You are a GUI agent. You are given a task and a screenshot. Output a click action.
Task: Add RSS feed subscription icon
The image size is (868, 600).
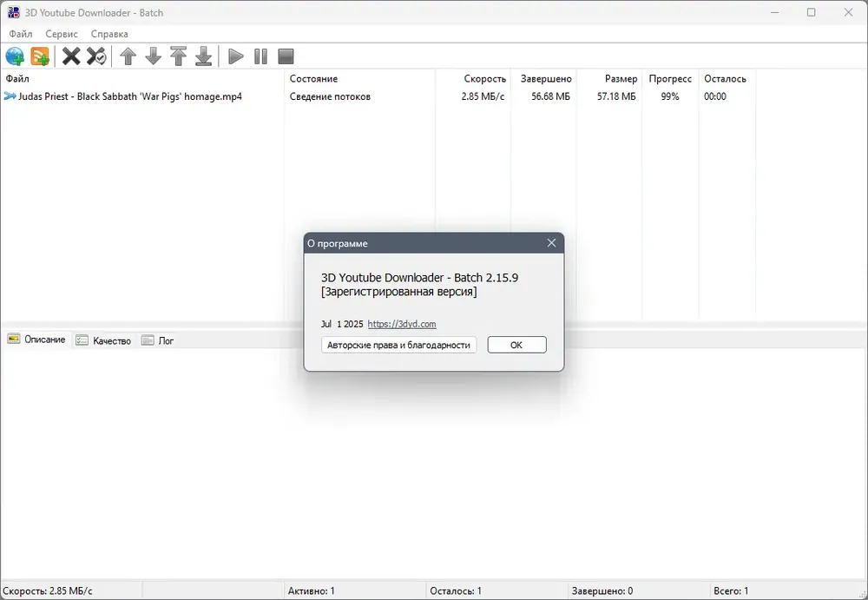40,56
